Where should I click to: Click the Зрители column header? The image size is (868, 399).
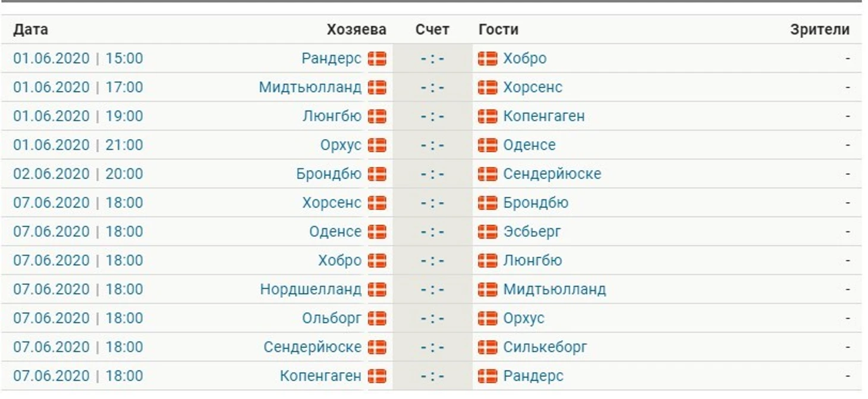tap(820, 30)
